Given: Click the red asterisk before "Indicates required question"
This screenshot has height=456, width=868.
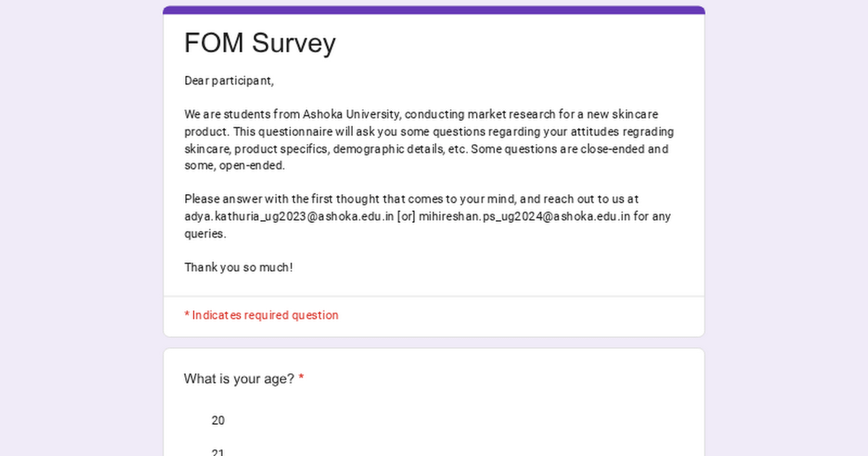Looking at the screenshot, I should pos(187,315).
